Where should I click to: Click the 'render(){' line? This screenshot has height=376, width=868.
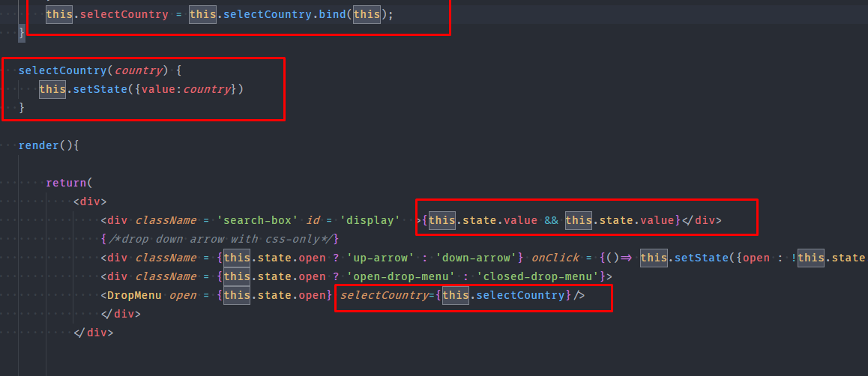click(x=49, y=145)
